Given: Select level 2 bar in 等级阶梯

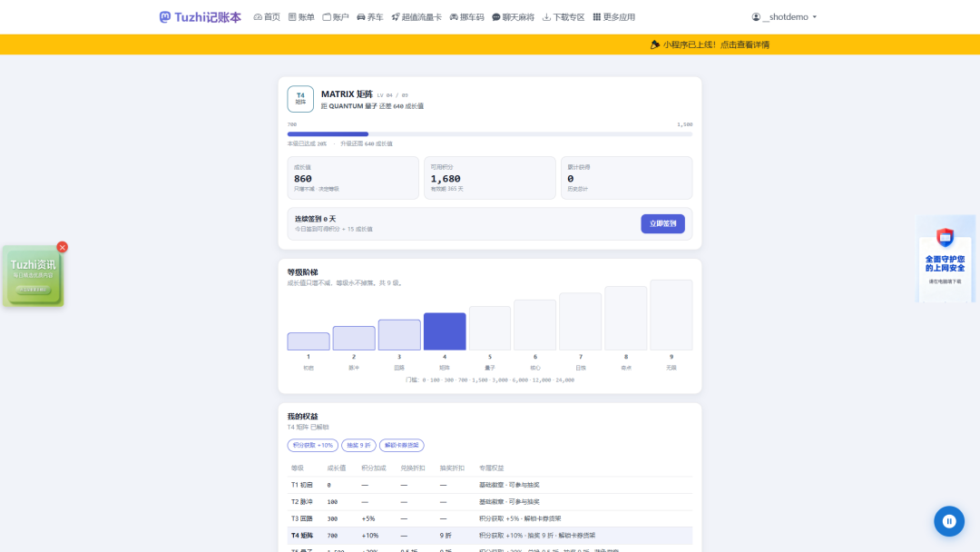Looking at the screenshot, I should (x=354, y=339).
